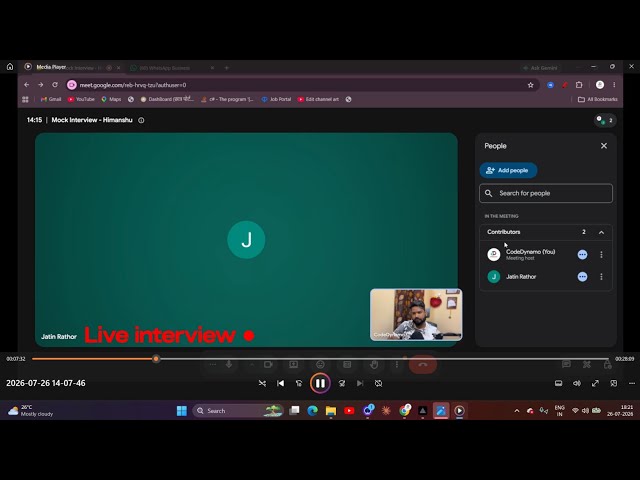Close the People panel
The width and height of the screenshot is (640, 480).
(x=604, y=146)
